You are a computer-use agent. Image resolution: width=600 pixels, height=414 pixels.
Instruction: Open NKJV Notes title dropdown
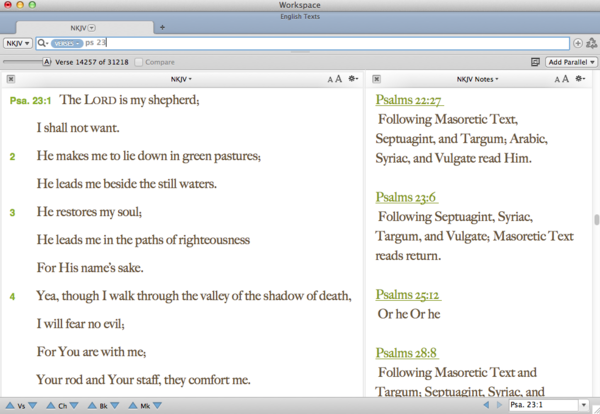pyautogui.click(x=477, y=79)
